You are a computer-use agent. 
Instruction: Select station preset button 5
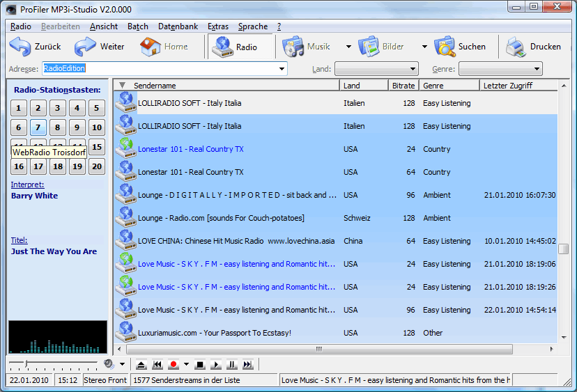coord(96,108)
